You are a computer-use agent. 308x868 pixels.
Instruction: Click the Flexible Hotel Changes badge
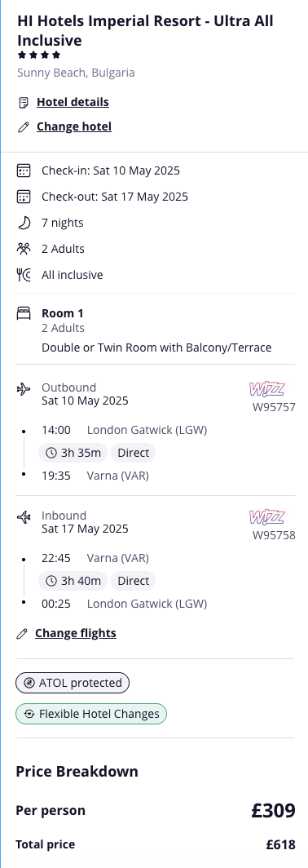tap(91, 714)
